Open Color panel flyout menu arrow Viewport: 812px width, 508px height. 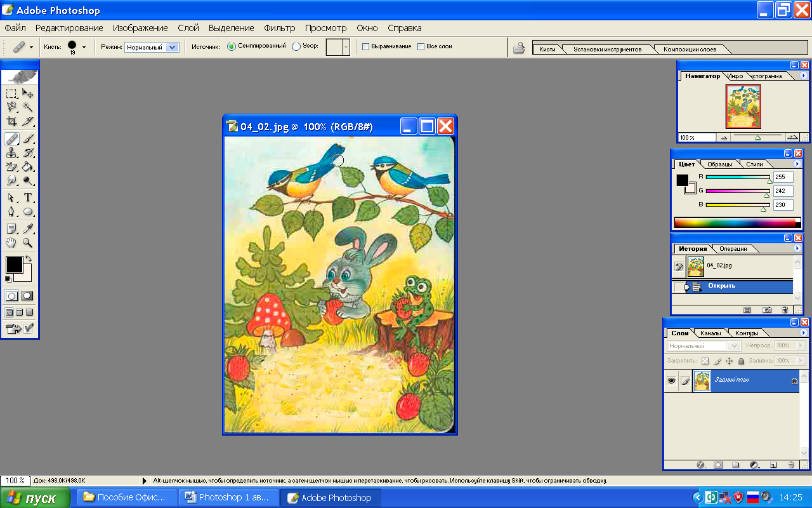(x=797, y=164)
